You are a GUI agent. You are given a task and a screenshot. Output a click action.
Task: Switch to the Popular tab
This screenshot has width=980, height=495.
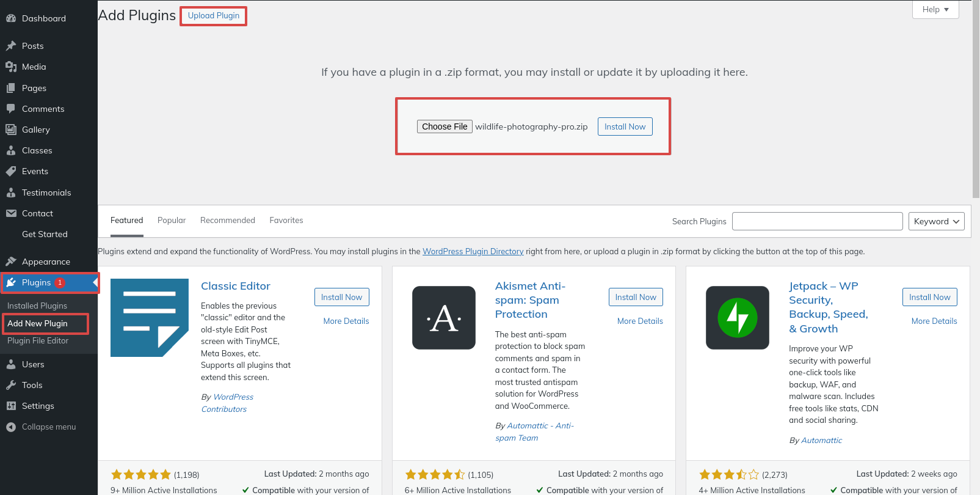tap(172, 221)
